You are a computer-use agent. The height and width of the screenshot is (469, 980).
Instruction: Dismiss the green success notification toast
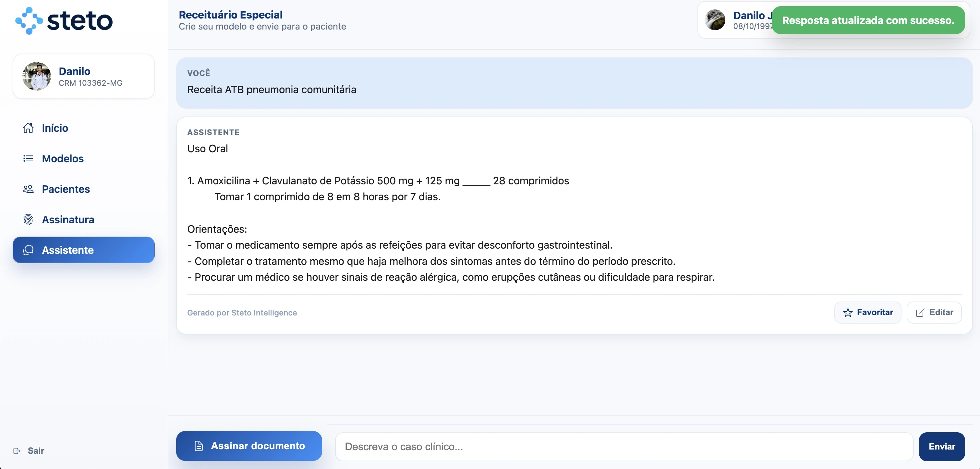[868, 20]
